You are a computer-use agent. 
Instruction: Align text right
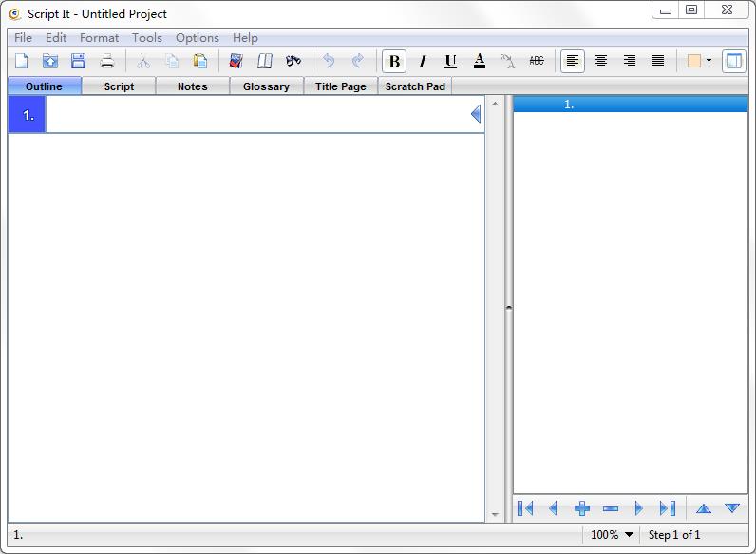629,61
